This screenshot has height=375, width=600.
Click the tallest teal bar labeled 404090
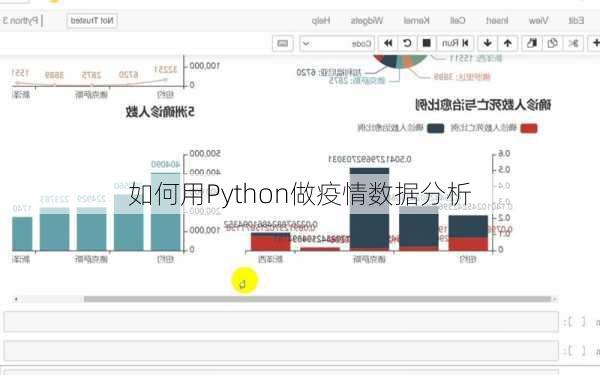pyautogui.click(x=165, y=212)
